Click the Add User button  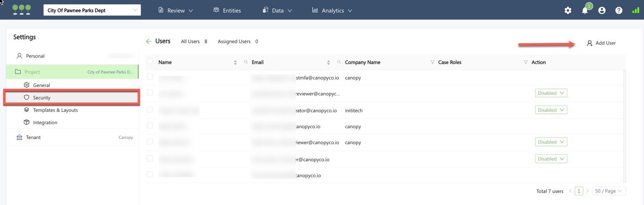[x=601, y=43]
